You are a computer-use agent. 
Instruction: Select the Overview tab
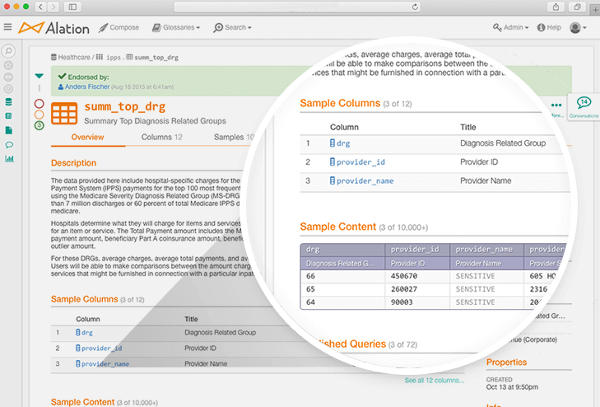(88, 136)
